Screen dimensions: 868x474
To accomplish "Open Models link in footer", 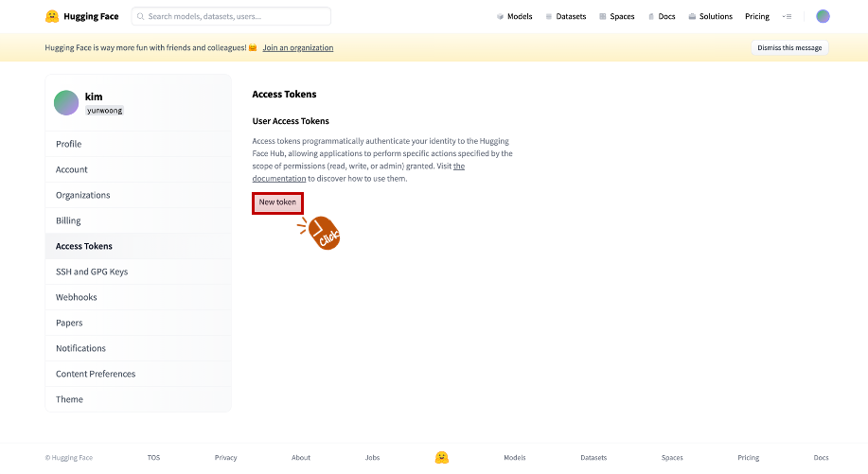I will coord(515,457).
